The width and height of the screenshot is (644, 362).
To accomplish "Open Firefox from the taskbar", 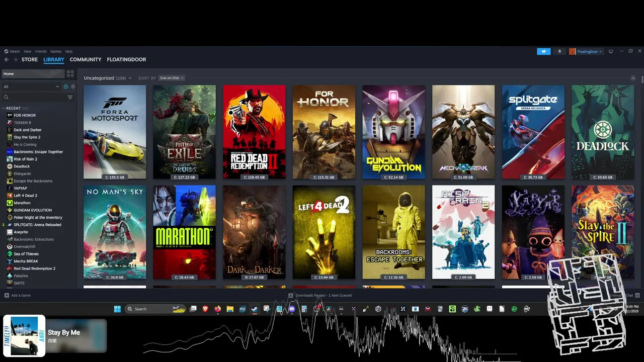I will click(x=217, y=309).
